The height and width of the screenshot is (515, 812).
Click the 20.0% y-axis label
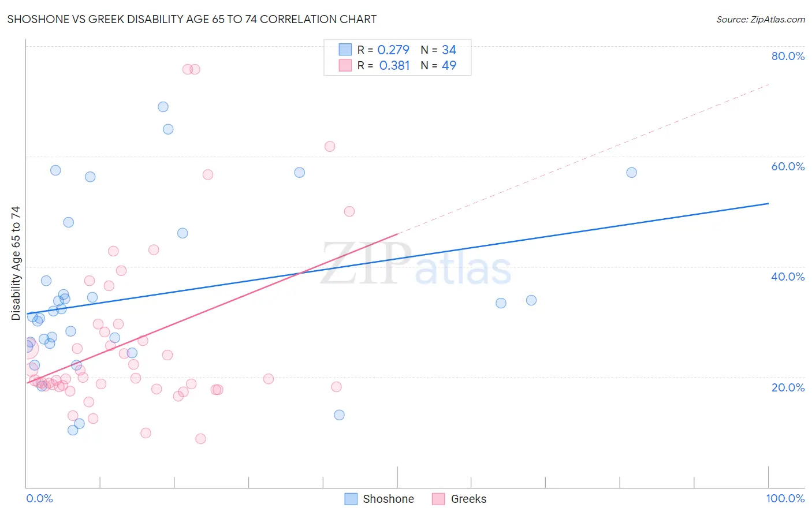788,387
